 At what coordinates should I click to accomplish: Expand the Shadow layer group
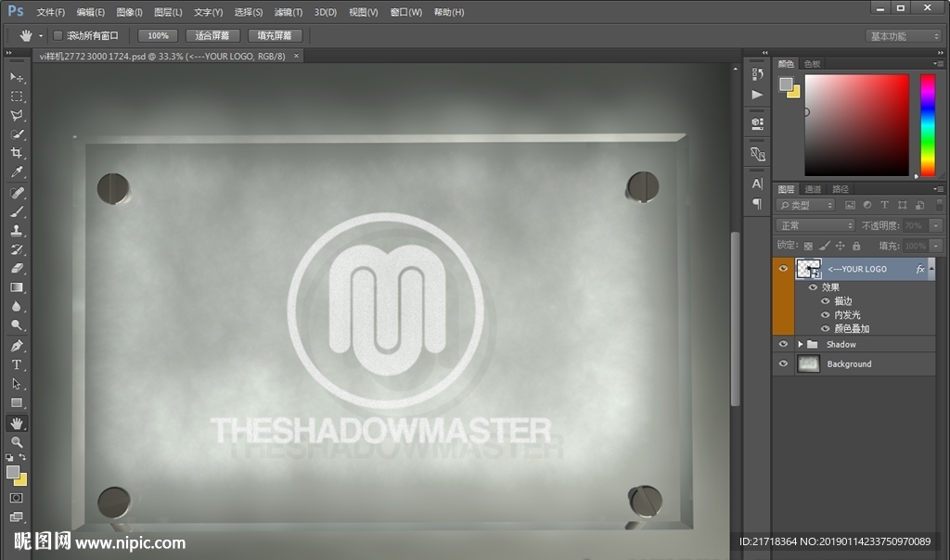(800, 344)
